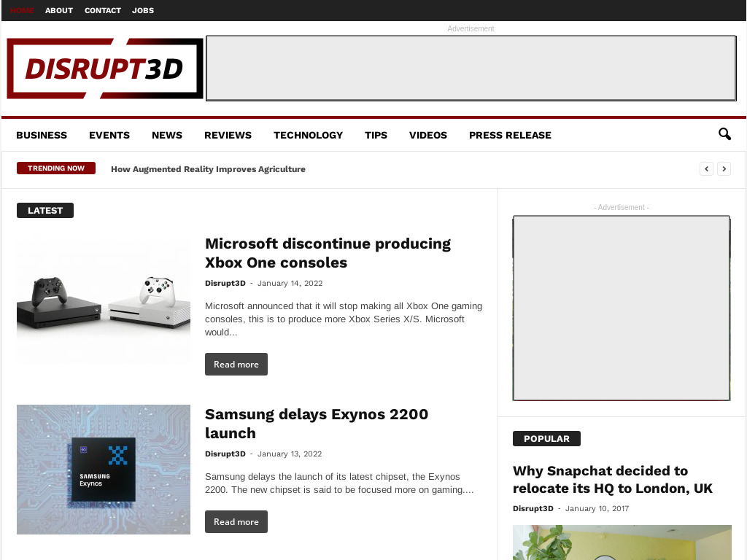
Task: Open the search magnifier icon
Action: 724,134
